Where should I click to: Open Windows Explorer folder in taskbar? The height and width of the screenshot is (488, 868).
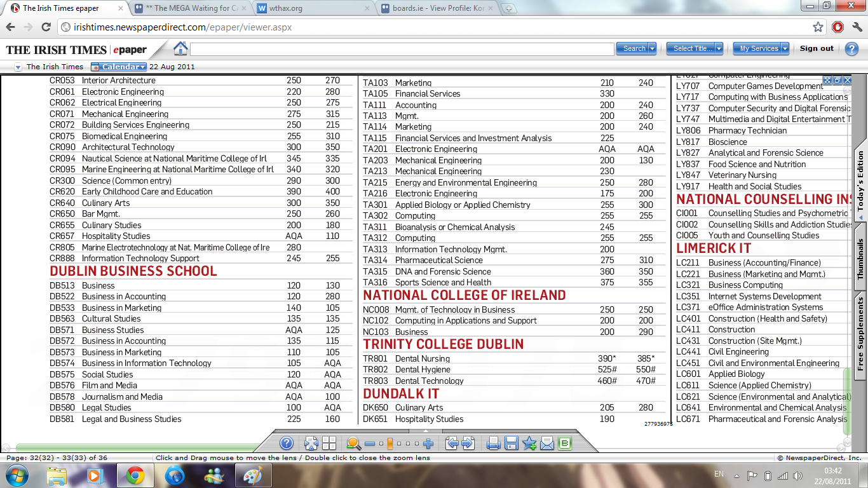tap(57, 475)
